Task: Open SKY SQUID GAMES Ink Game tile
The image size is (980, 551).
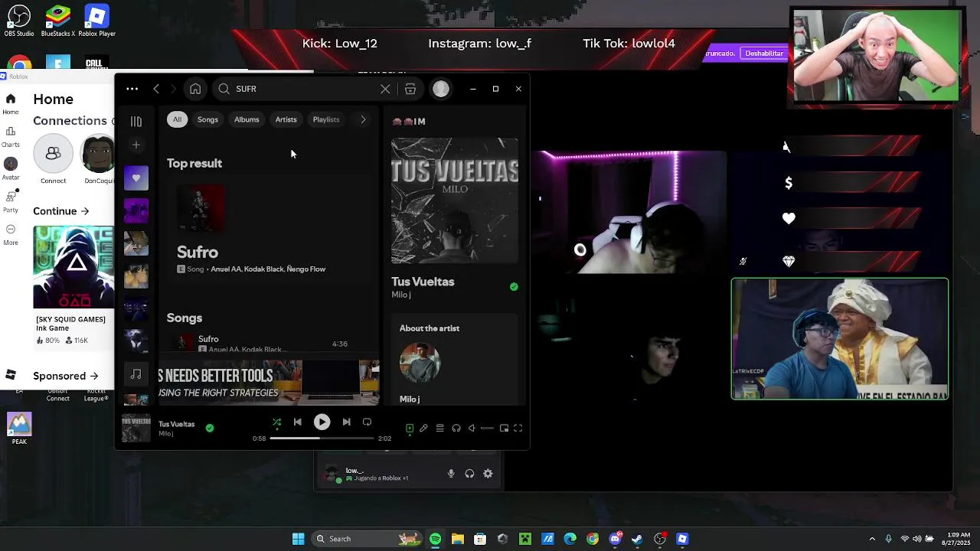Action: click(73, 285)
